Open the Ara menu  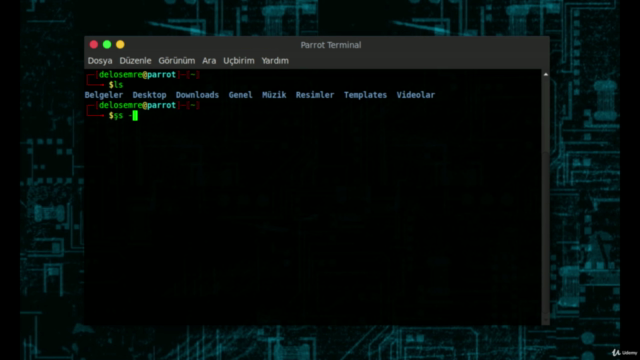pyautogui.click(x=209, y=61)
